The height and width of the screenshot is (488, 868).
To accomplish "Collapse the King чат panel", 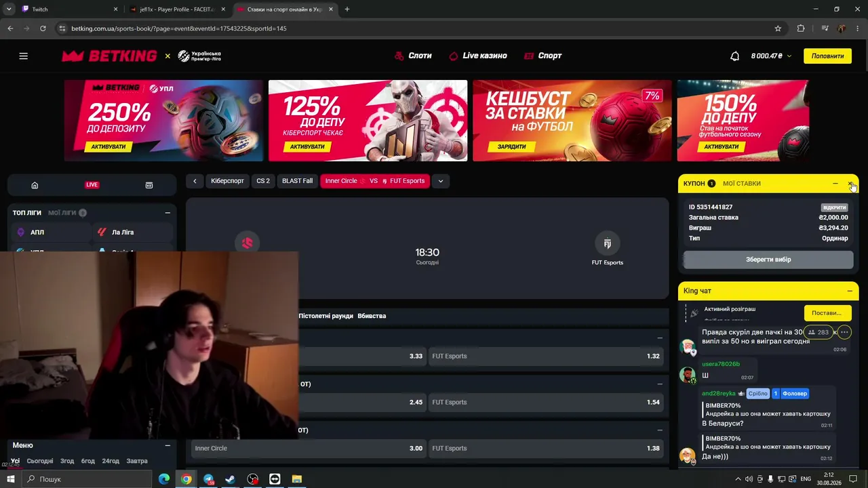I will 850,291.
